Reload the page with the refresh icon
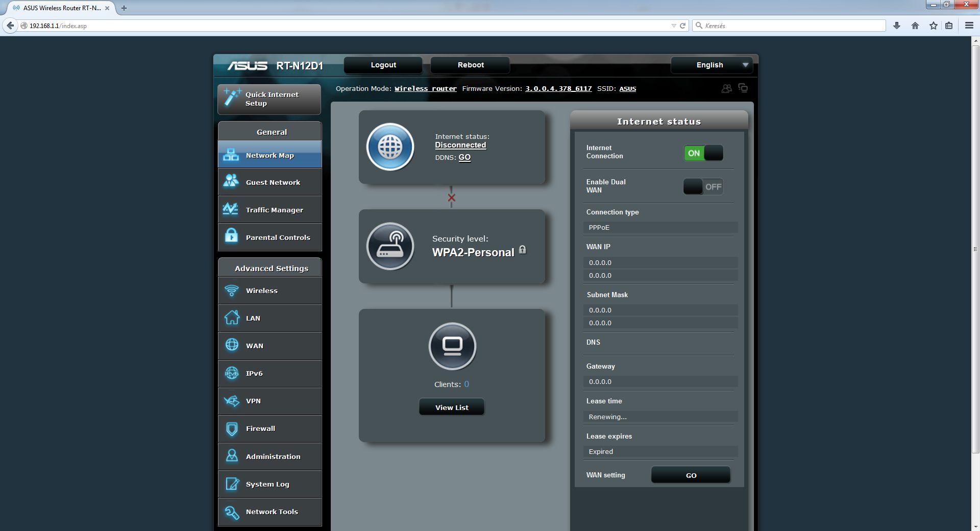980x531 pixels. 682,26
